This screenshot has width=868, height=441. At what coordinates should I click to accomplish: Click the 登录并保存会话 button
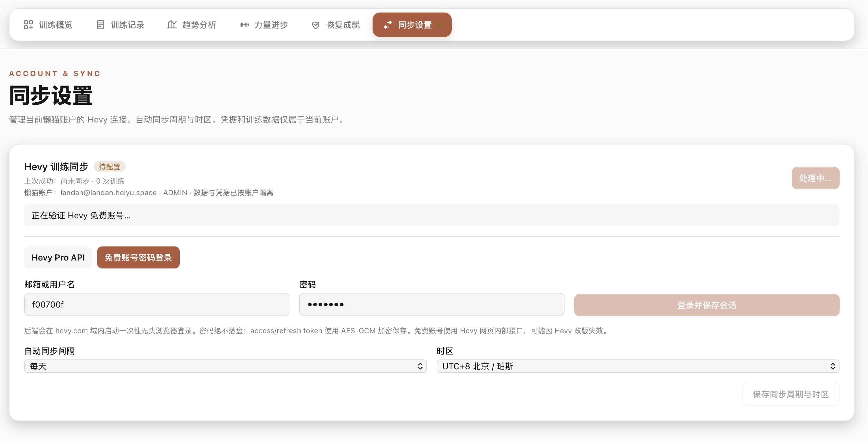coord(707,305)
